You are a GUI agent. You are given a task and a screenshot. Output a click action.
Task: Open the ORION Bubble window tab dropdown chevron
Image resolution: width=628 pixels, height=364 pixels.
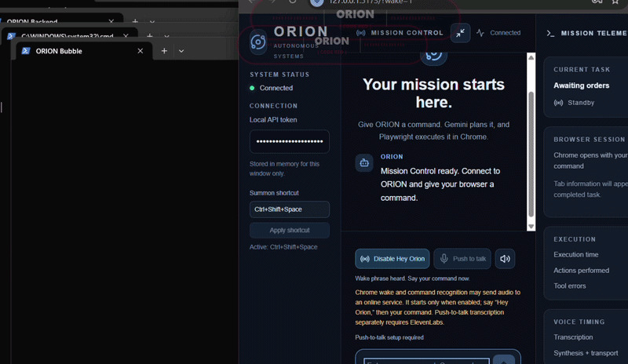tap(181, 51)
